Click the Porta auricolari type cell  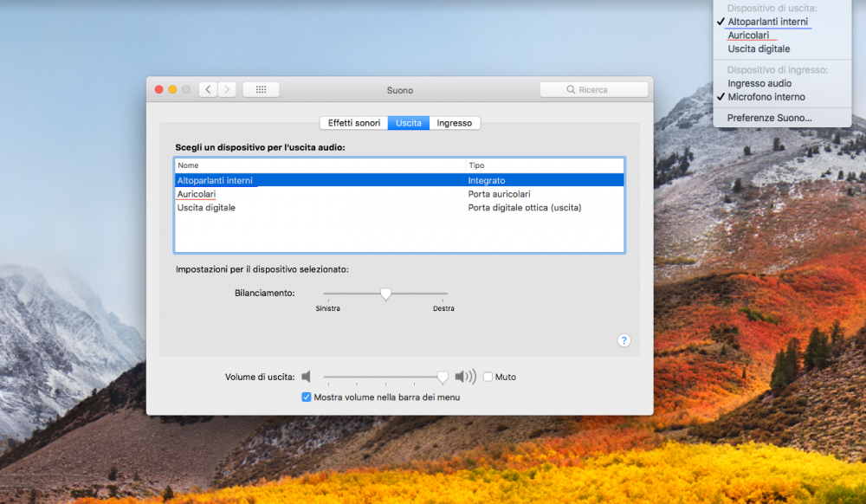[x=500, y=194]
